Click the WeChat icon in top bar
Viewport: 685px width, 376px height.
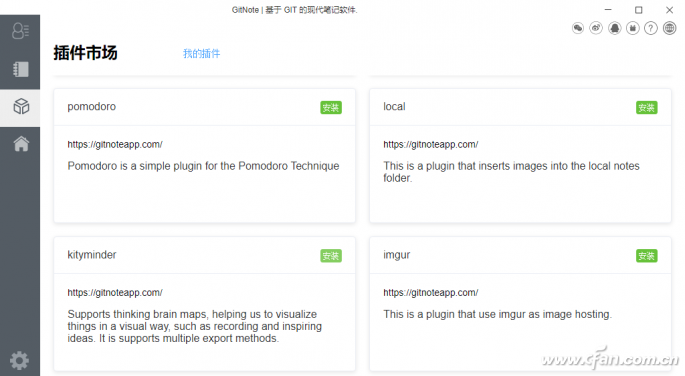pyautogui.click(x=578, y=28)
